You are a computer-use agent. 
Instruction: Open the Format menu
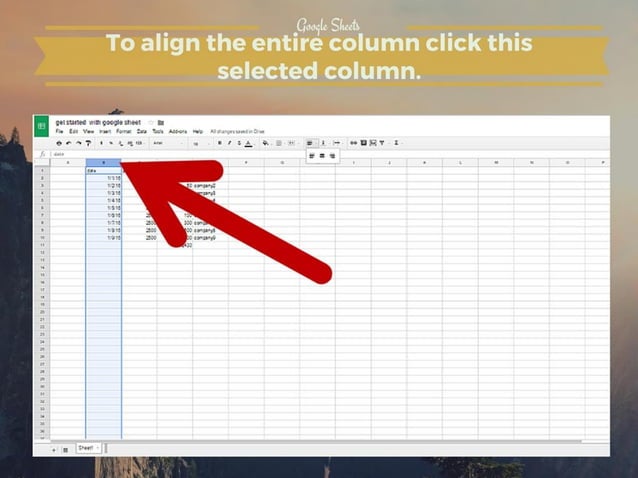(x=124, y=131)
